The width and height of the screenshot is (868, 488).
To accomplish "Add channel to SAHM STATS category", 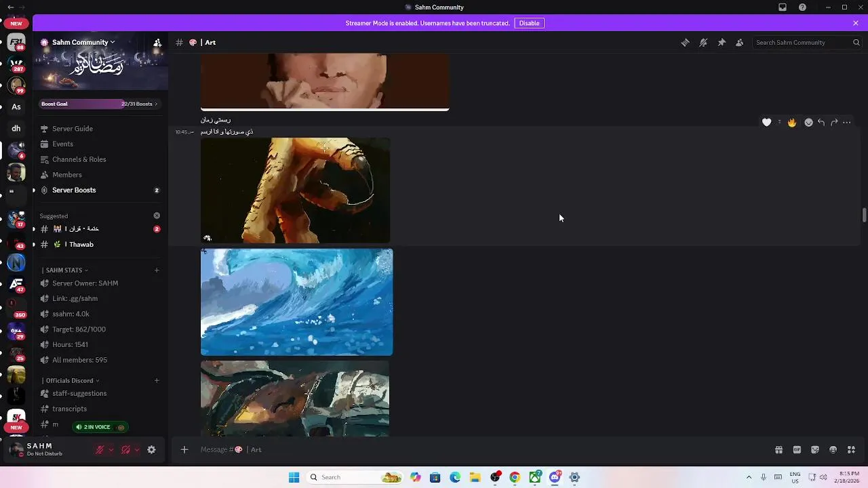I will coord(157,270).
